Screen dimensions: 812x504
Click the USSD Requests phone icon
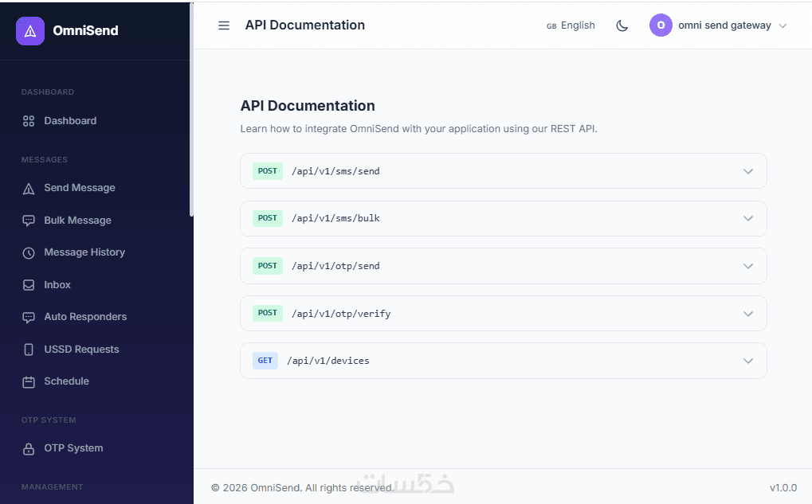29,350
